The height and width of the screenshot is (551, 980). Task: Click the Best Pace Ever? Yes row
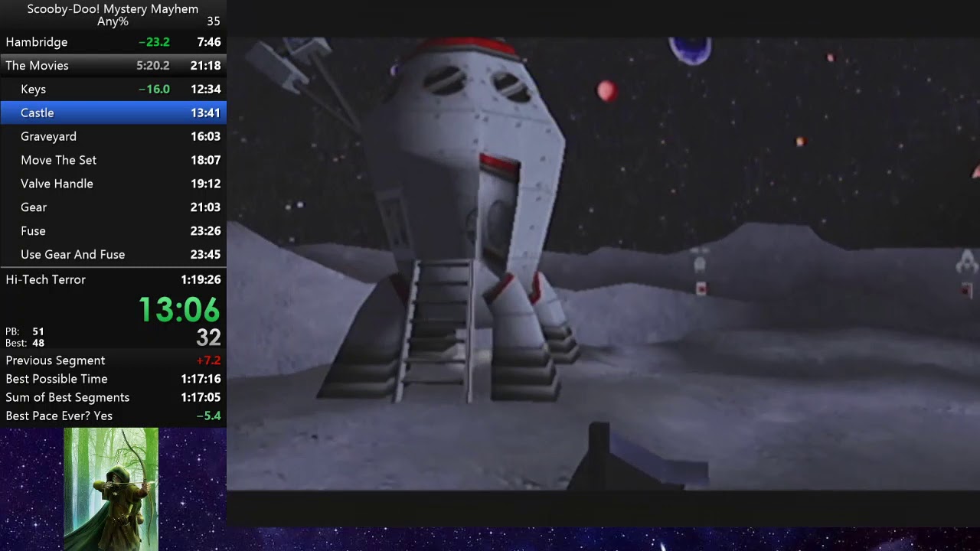pyautogui.click(x=113, y=416)
